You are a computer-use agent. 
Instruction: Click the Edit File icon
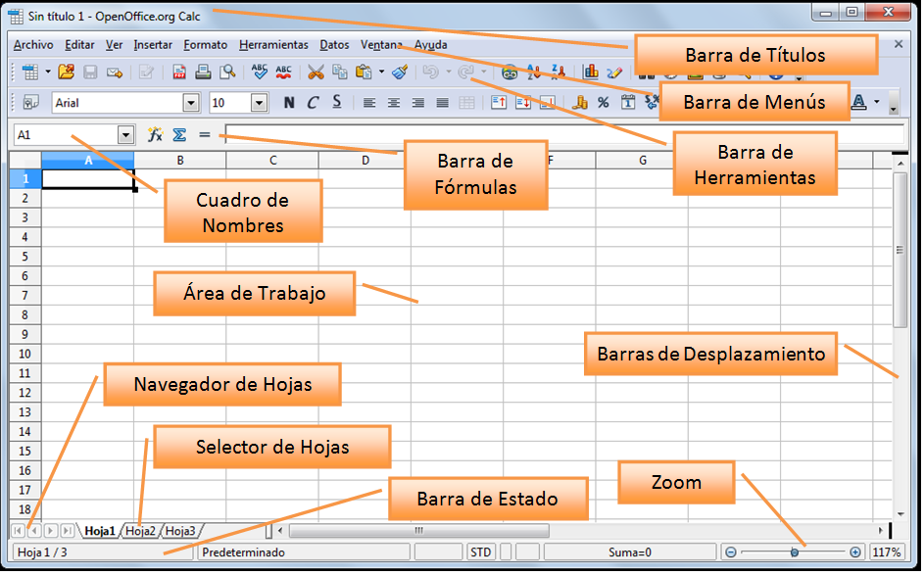click(146, 72)
